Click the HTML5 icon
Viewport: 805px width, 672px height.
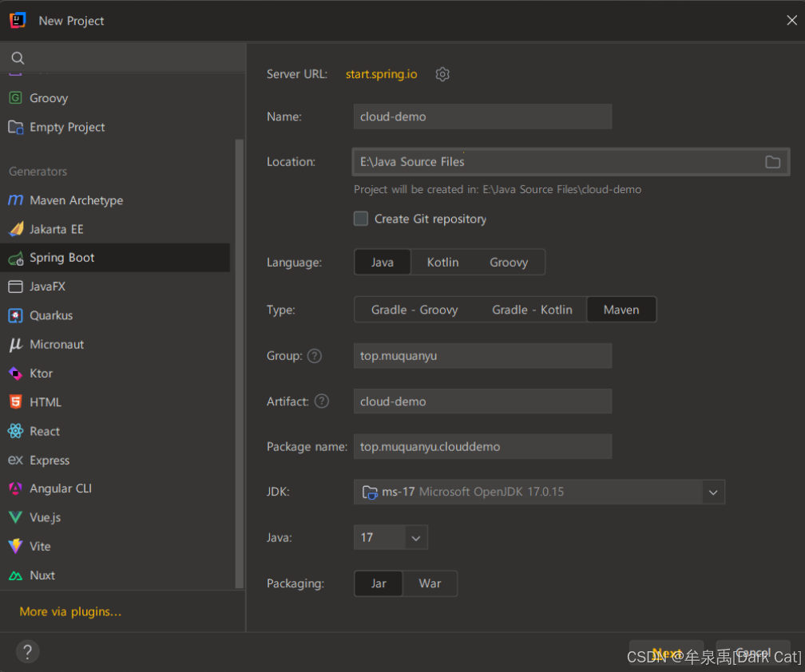[15, 401]
